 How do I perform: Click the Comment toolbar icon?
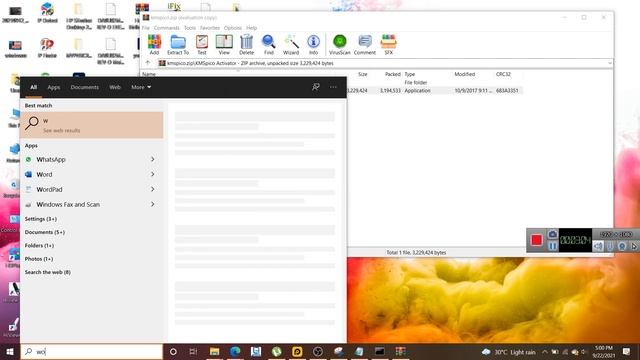coord(364,44)
